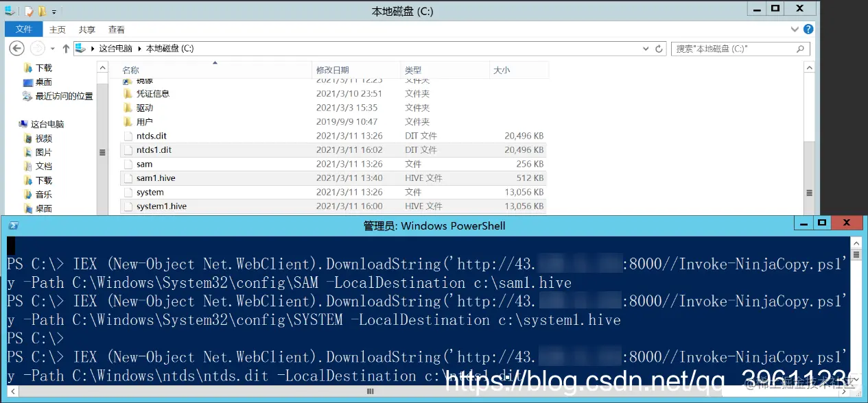Click the navigation pane scroll up arrow
The height and width of the screenshot is (403, 868).
click(x=102, y=69)
